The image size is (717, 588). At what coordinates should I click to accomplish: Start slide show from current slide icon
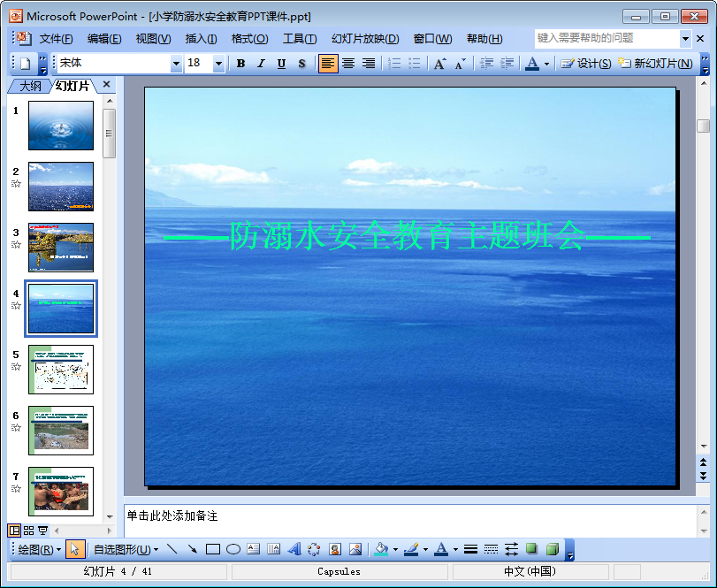43,531
